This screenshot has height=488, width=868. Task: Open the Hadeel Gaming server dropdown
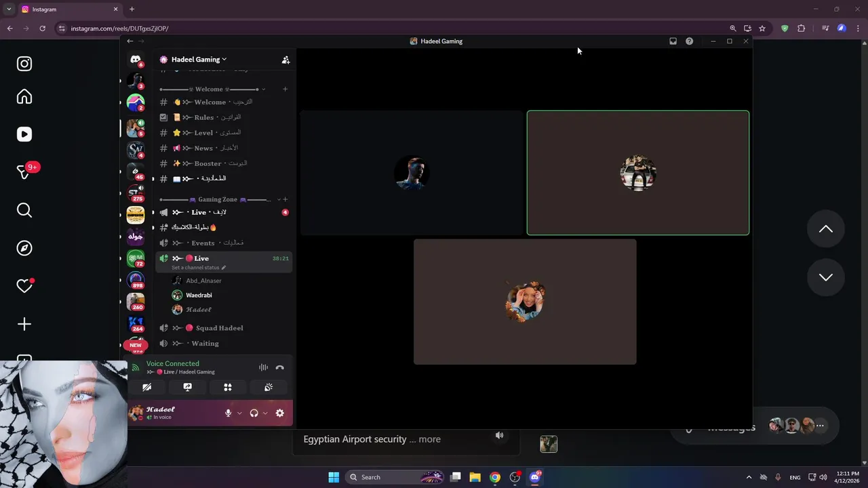199,60
